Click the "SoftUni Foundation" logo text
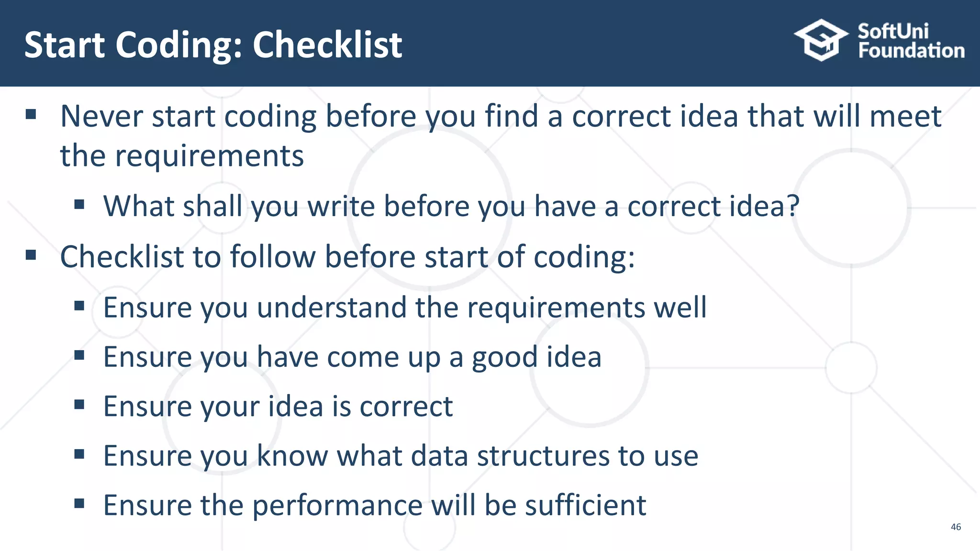Viewport: 980px width, 551px height. pyautogui.click(x=911, y=41)
